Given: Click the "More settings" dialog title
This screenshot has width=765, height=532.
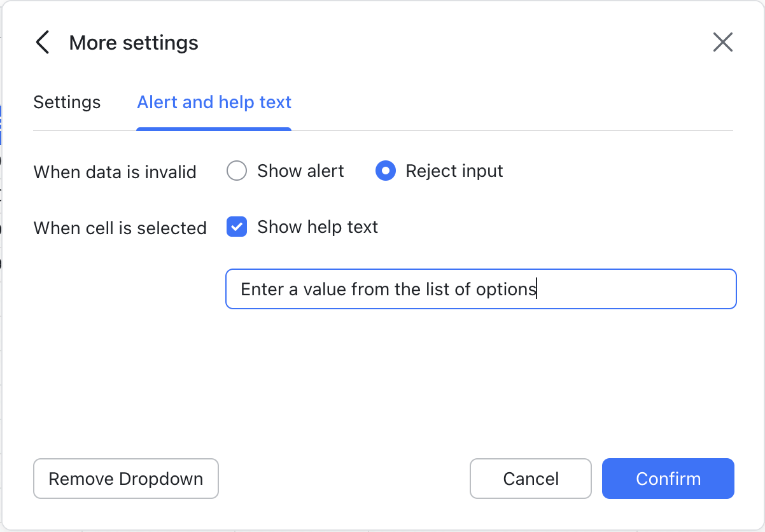Looking at the screenshot, I should pos(134,43).
